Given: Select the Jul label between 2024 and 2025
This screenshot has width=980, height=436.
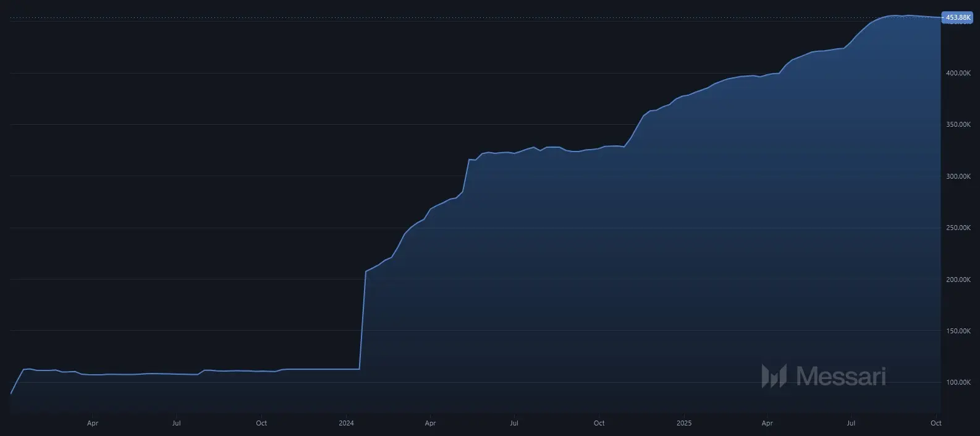Looking at the screenshot, I should click(514, 424).
